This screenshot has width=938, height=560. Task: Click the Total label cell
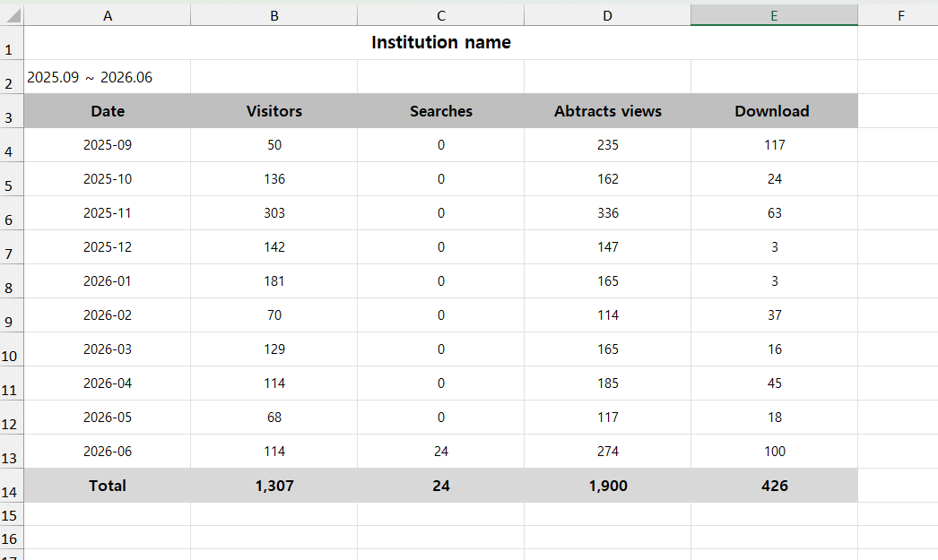(x=108, y=486)
